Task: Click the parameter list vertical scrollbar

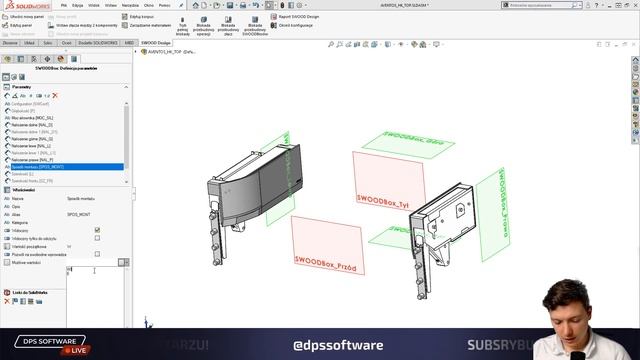Action: coord(127,137)
